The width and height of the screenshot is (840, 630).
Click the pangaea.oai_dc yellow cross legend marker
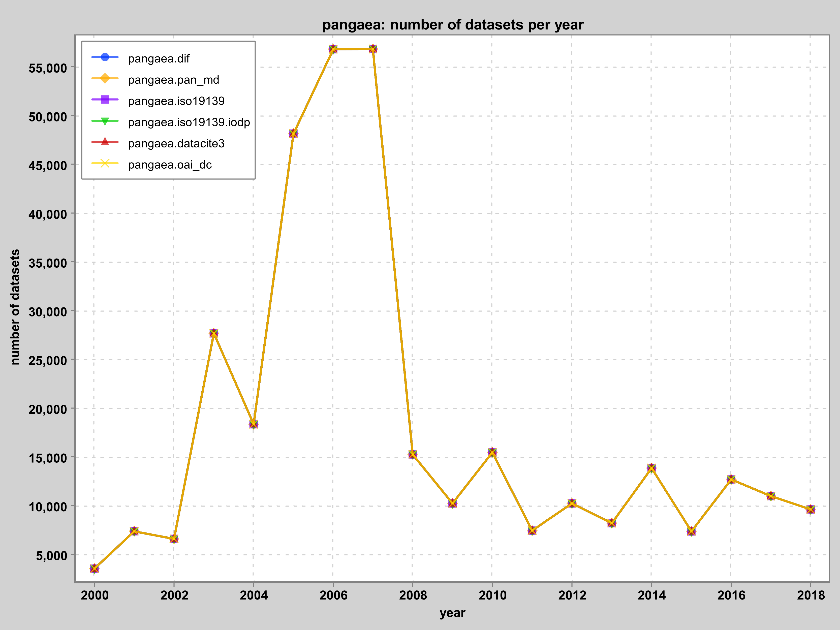105,163
